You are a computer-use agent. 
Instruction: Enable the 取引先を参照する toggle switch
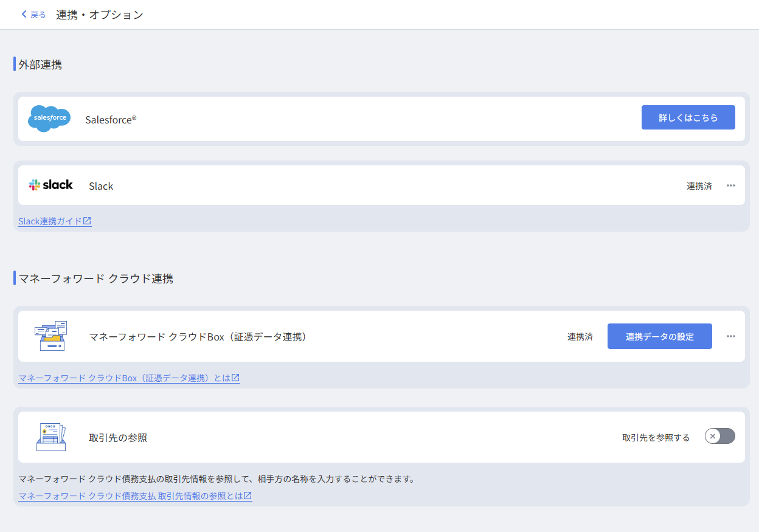coord(719,436)
